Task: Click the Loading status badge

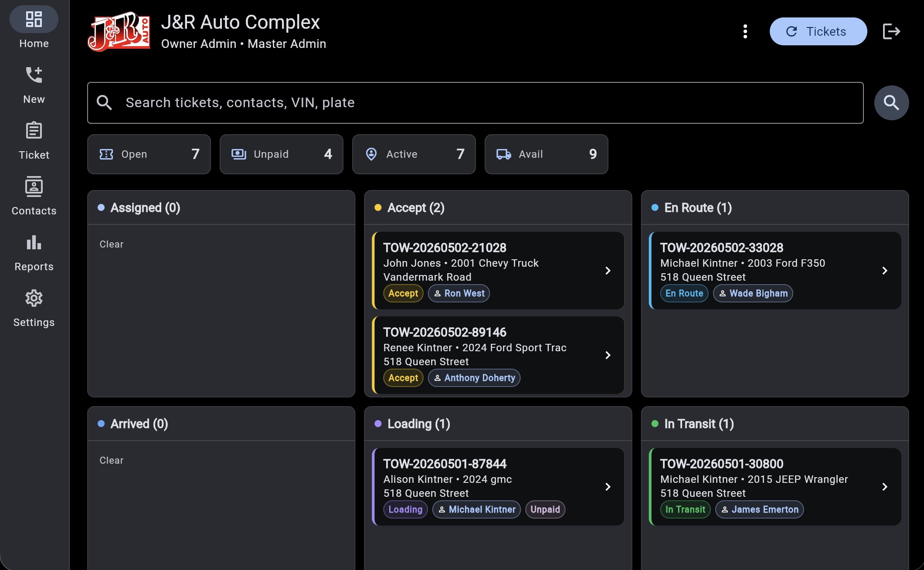Action: click(405, 509)
